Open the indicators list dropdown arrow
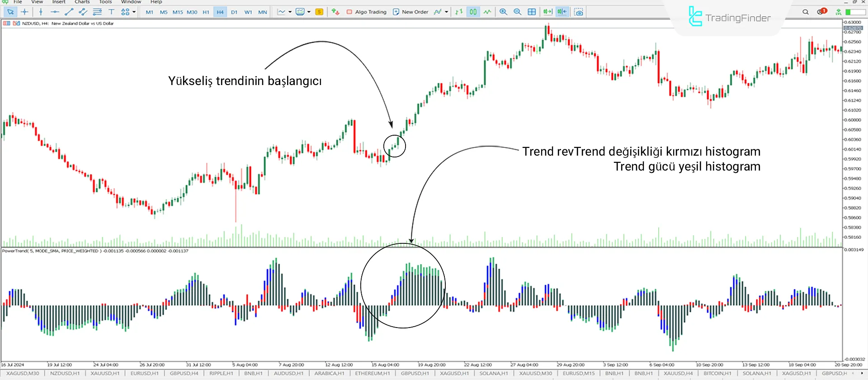 (446, 12)
